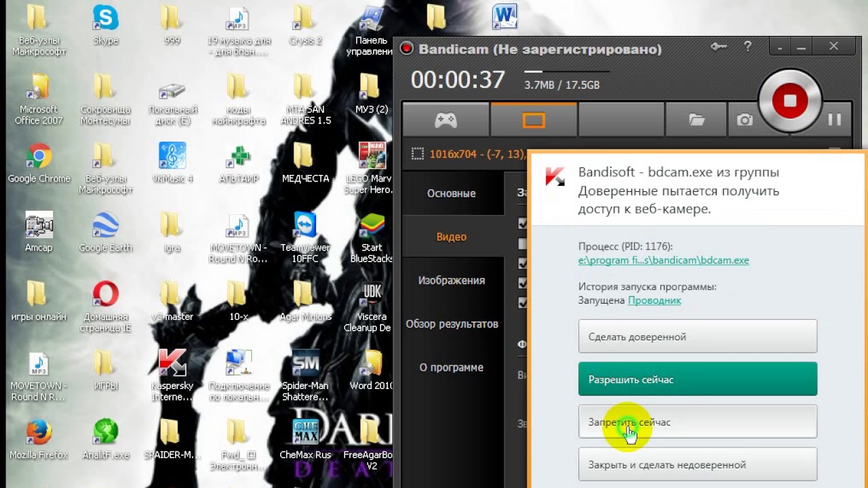Select the Start BlueStacks icon

(372, 238)
